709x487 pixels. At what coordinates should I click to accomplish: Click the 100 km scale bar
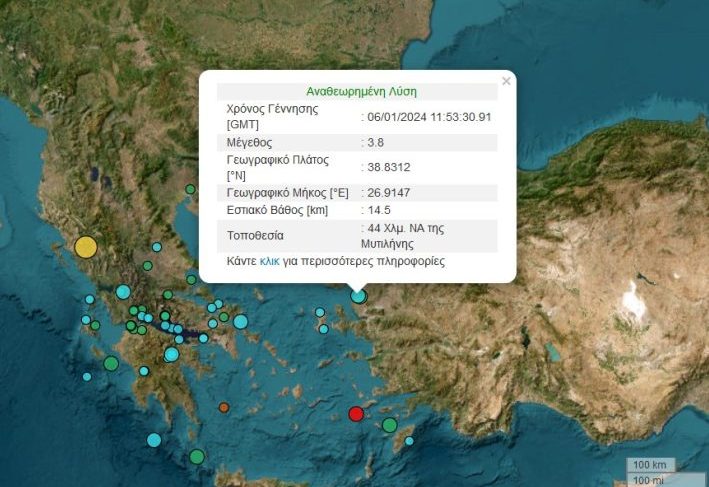click(652, 466)
